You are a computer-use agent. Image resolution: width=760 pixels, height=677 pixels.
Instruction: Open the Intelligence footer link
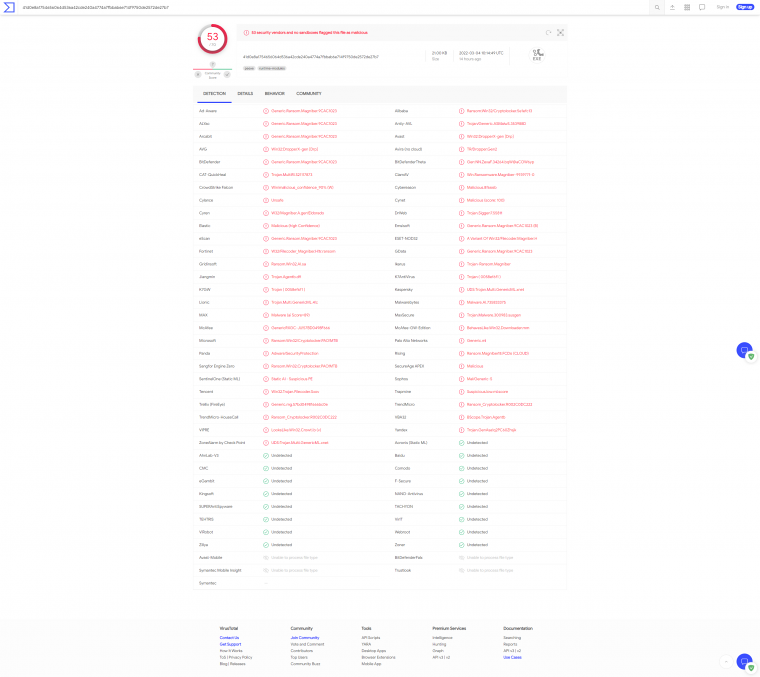click(442, 638)
